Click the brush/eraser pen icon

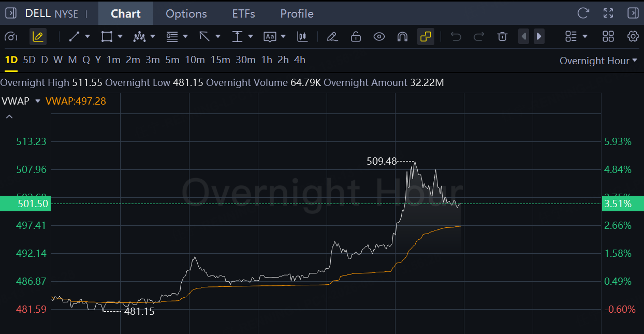pos(332,37)
